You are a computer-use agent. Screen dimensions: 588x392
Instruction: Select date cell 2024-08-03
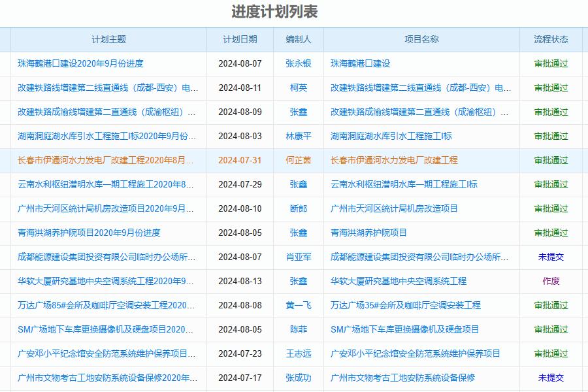tap(240, 136)
